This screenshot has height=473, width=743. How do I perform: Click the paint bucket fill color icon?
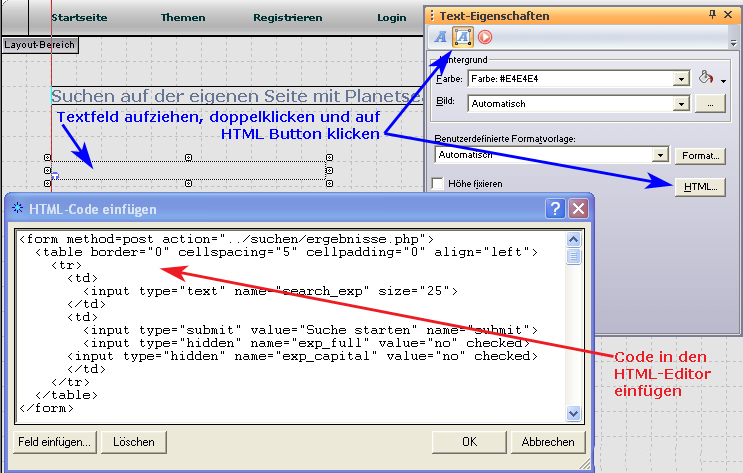(x=706, y=78)
